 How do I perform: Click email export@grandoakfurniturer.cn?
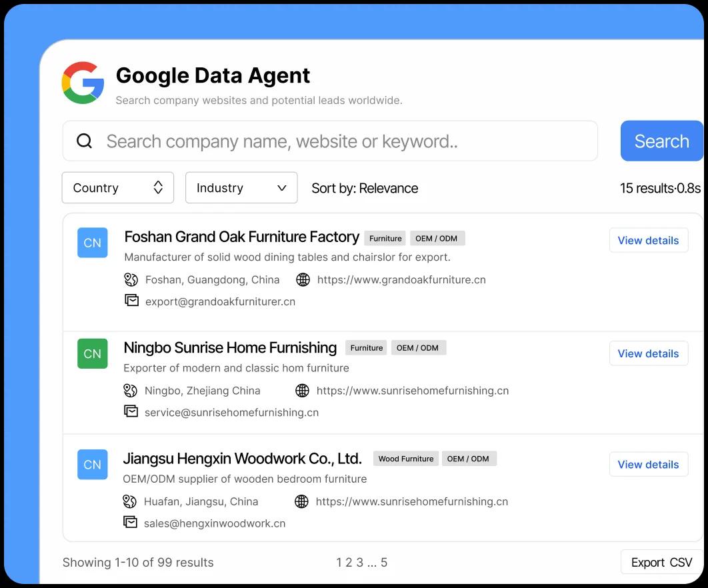click(x=221, y=302)
